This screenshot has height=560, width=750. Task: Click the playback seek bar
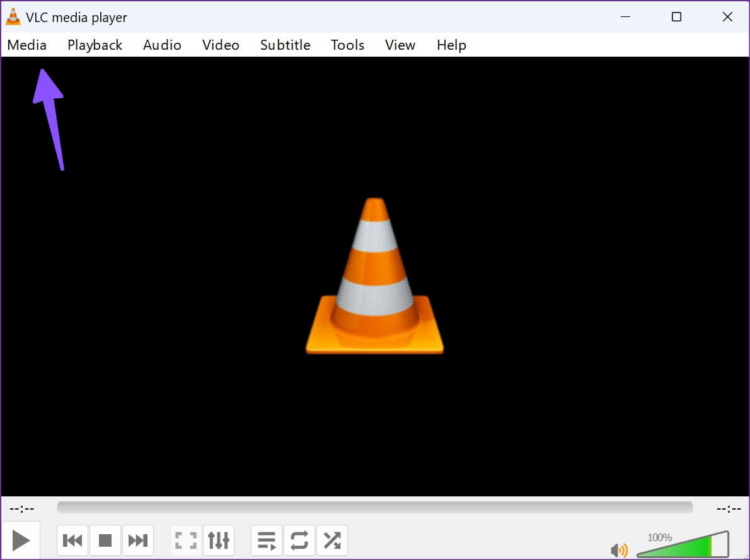click(374, 507)
